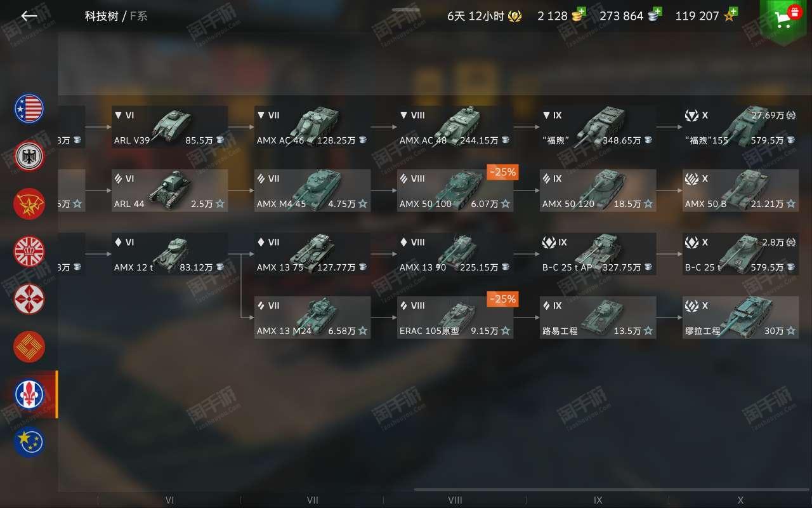Select the Germany nation flag icon
Screen dimensions: 812x508
point(29,156)
